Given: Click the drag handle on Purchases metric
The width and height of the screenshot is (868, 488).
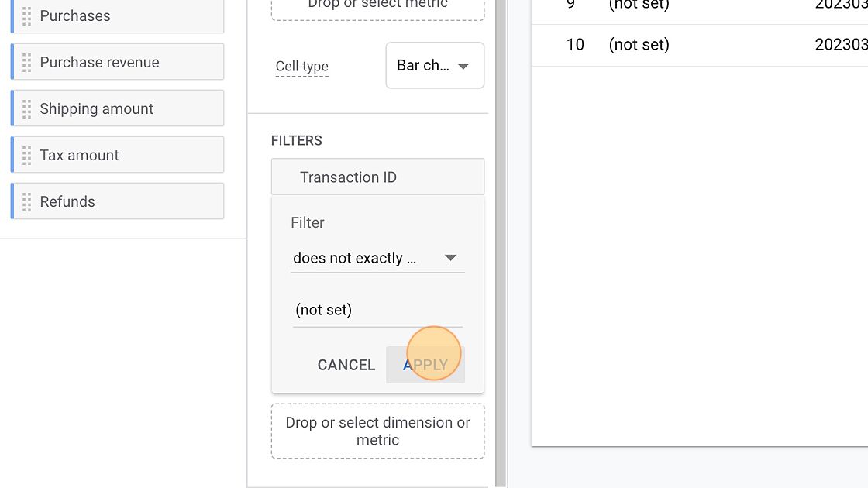Looking at the screenshot, I should point(27,16).
